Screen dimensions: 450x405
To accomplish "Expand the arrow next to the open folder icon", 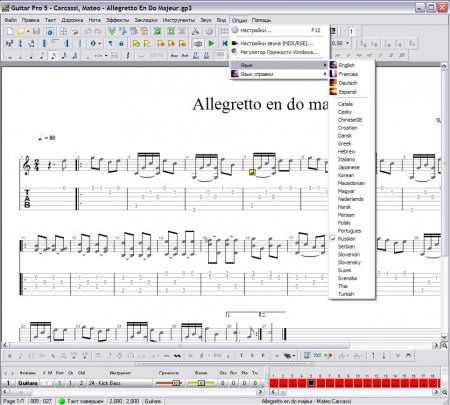I will pyautogui.click(x=28, y=32).
